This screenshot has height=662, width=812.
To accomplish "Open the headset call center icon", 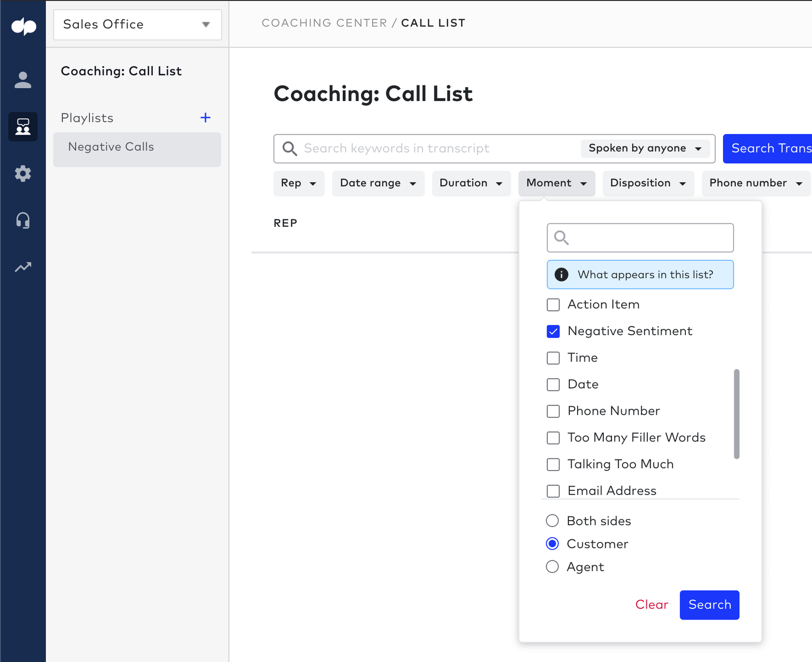I will (23, 221).
